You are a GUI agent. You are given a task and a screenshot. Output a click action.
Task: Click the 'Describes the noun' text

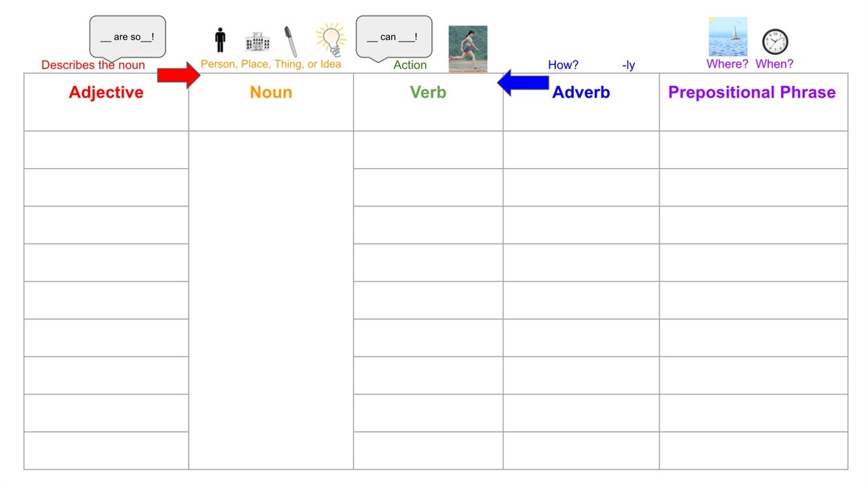pos(93,65)
